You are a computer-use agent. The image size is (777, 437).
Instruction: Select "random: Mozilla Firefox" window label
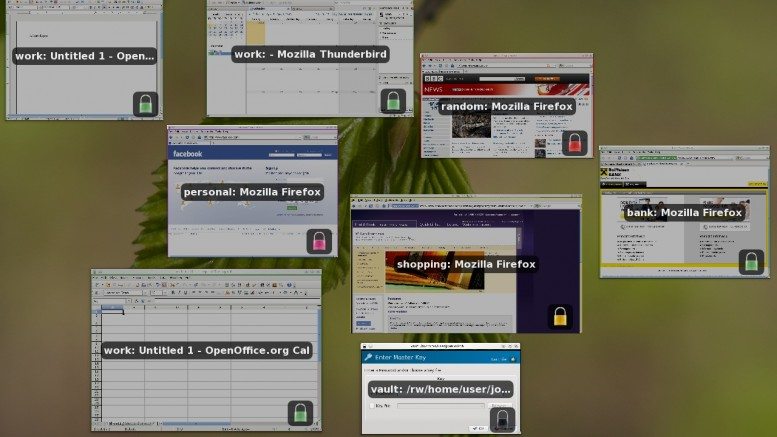[x=506, y=107]
